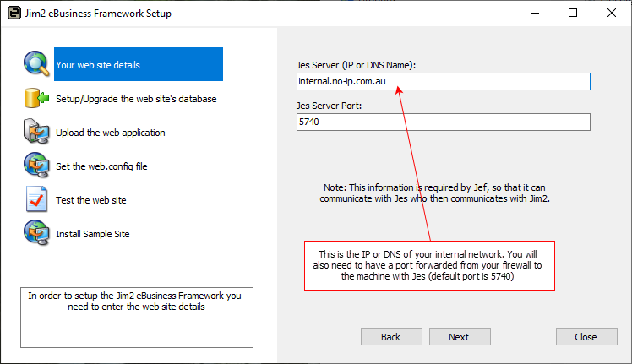Maximize the setup window
Screen dimensions: 632x364
[x=573, y=14]
